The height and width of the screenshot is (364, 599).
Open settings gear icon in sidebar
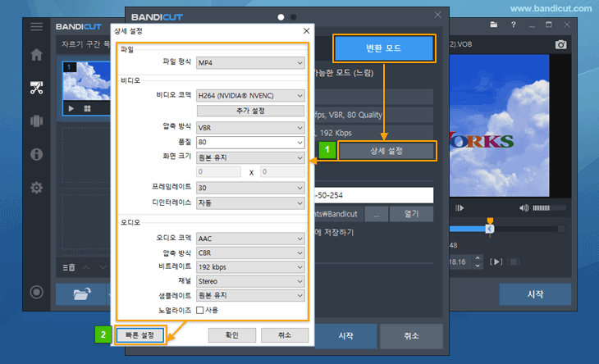click(37, 188)
